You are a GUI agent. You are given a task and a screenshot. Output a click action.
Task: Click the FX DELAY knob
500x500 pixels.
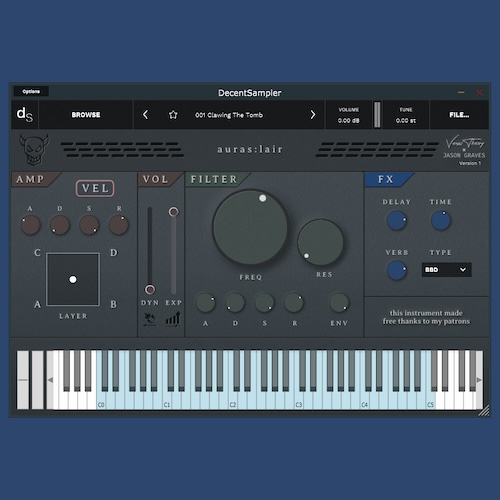pos(397,220)
